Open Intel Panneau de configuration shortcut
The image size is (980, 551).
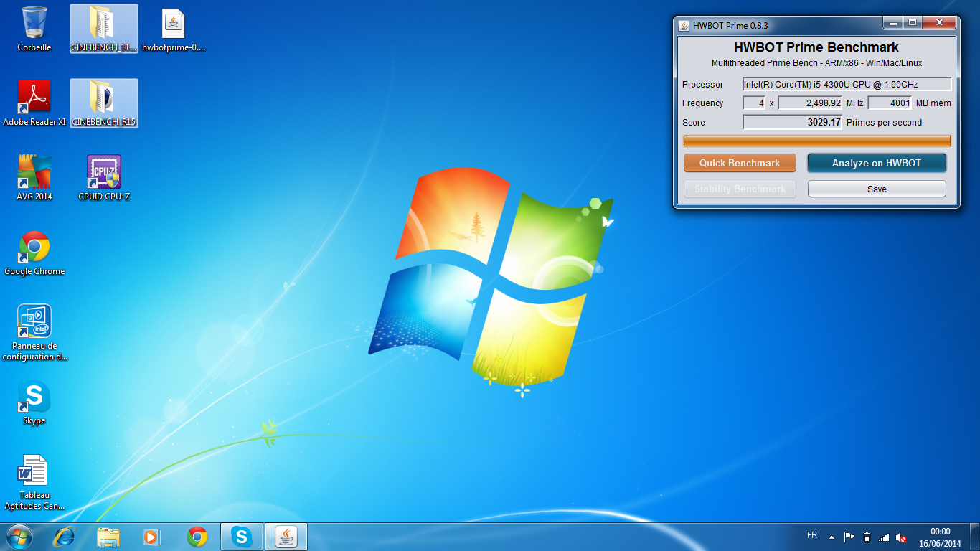34,332
